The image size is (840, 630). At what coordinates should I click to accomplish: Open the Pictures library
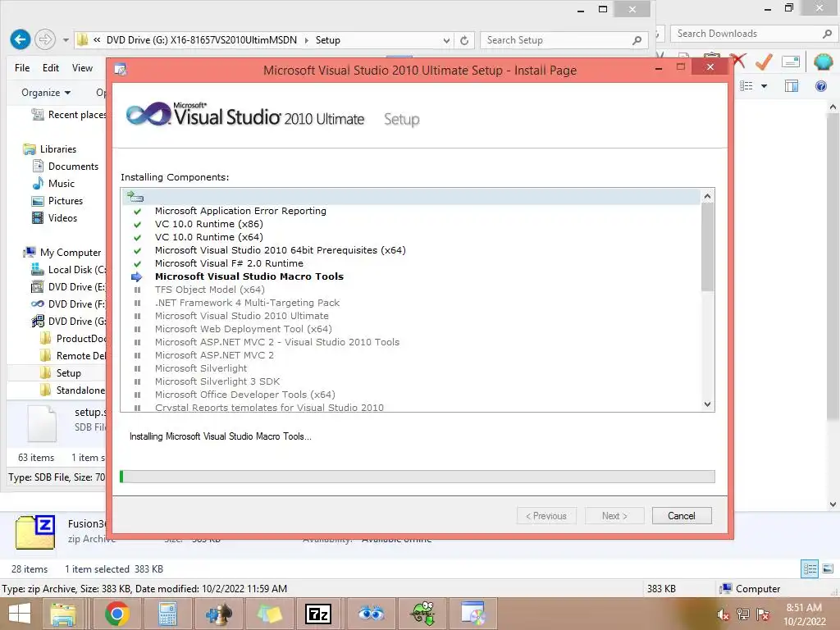57,201
